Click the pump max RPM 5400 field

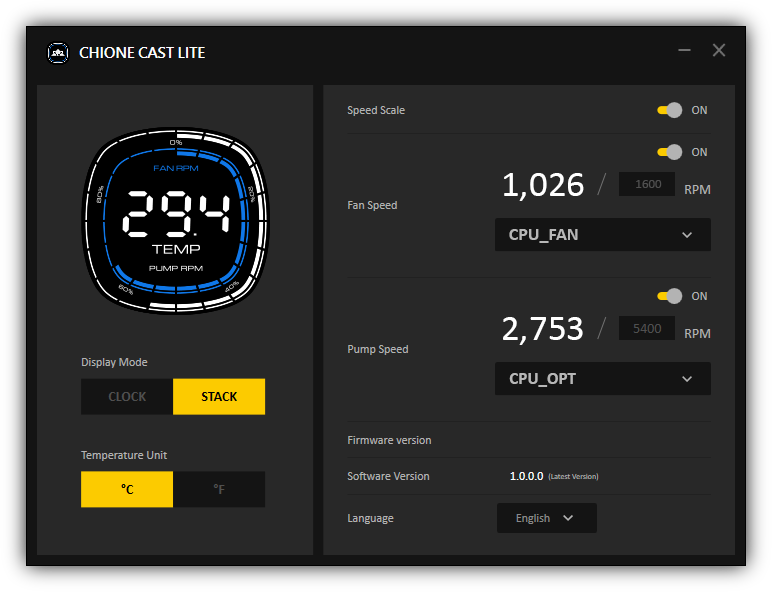click(x=647, y=329)
